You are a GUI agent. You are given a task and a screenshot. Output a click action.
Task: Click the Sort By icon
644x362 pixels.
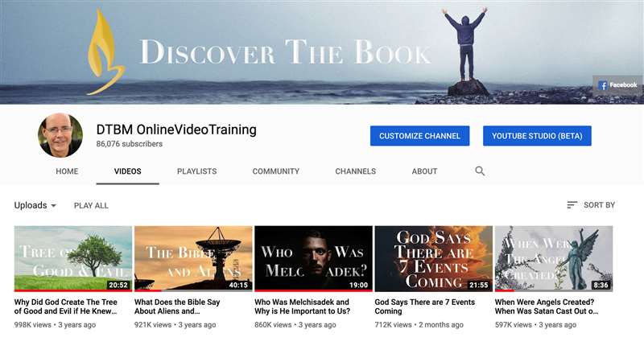[572, 205]
